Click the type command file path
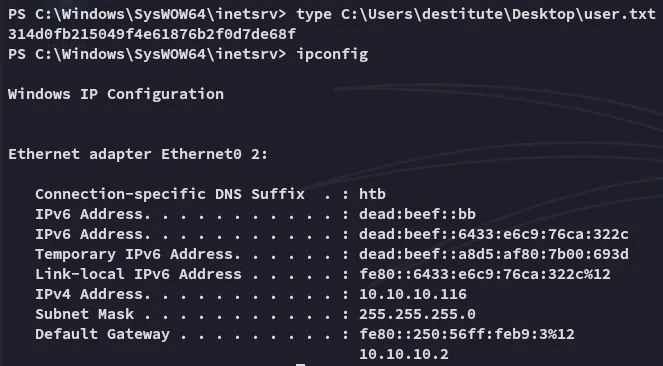Screen dimensions: 663x366 pos(499,14)
